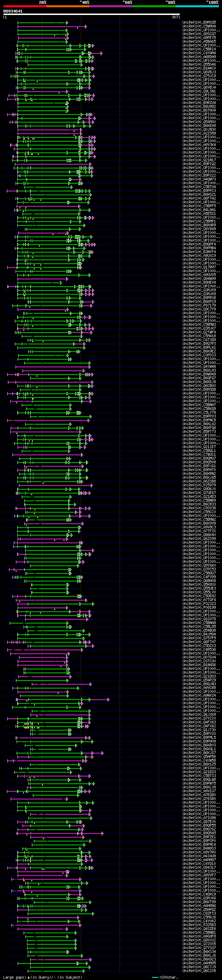The width and height of the screenshot is (222, 980).
Task: Click the query end position 907
Action: (x=175, y=17)
